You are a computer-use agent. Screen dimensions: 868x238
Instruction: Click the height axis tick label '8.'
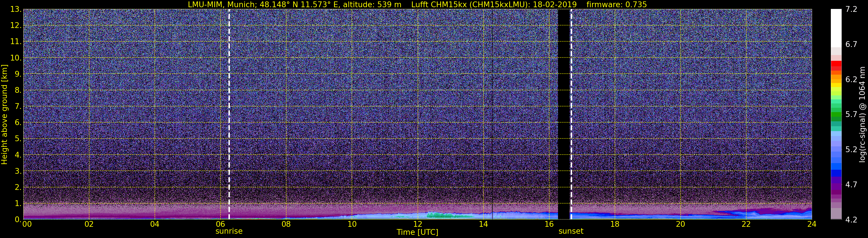(18, 90)
